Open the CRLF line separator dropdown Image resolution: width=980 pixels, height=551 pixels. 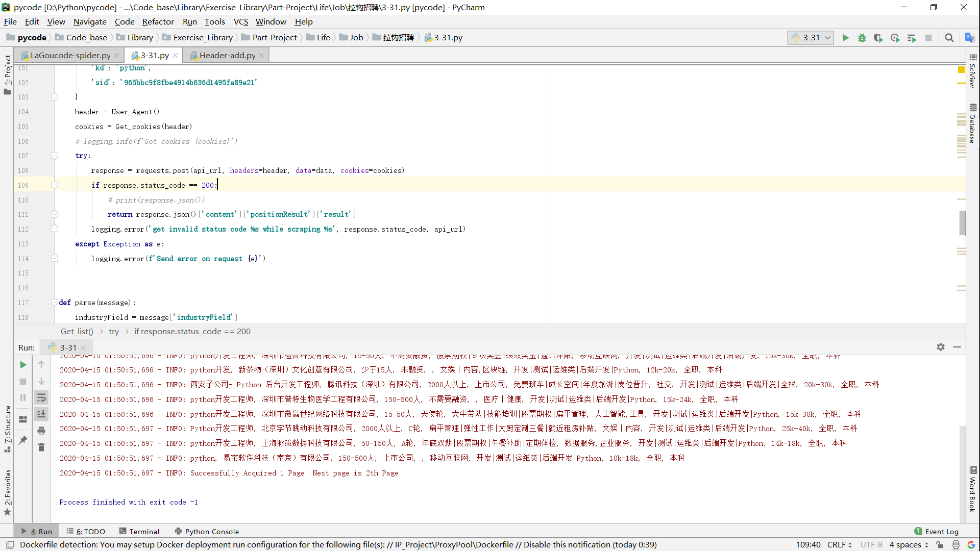pos(840,545)
